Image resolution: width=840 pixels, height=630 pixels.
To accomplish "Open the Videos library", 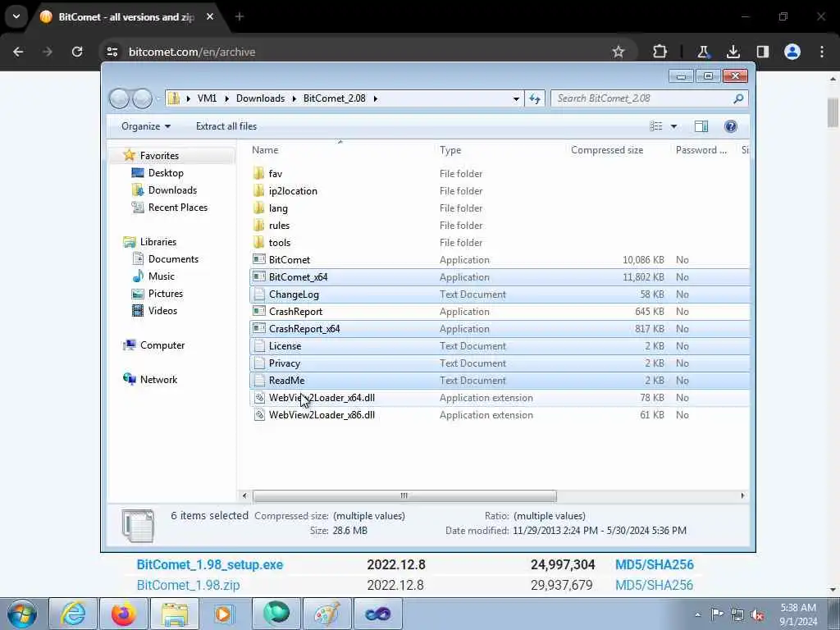I will 162,311.
